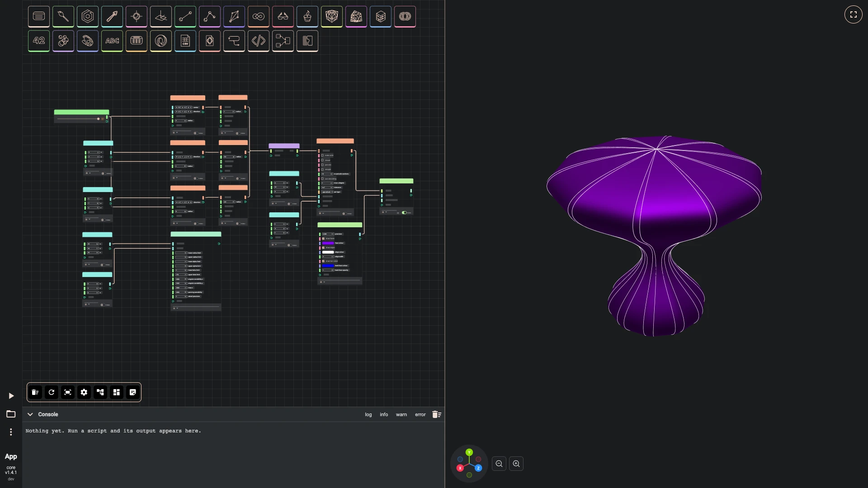
Task: Filter console by log messages
Action: coord(368,414)
